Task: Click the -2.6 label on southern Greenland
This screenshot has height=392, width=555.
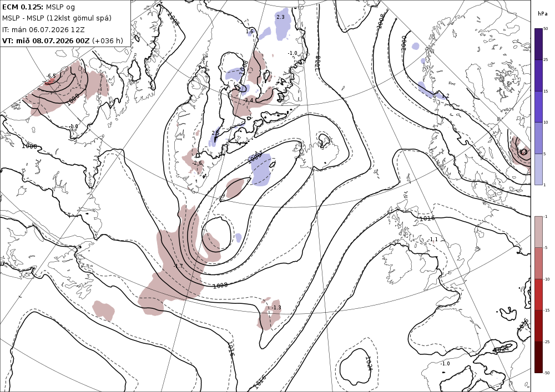Action: (x=197, y=163)
